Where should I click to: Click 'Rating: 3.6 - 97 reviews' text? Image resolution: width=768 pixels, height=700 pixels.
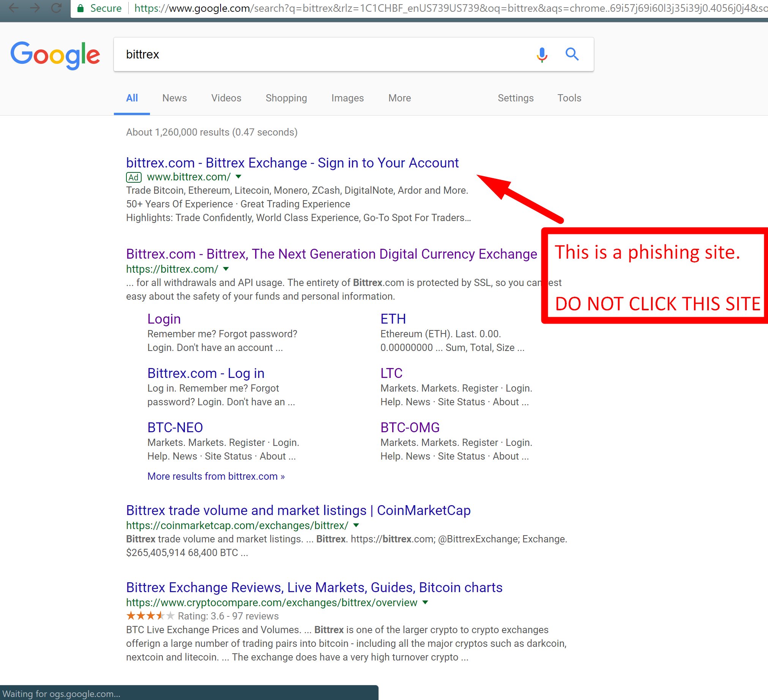coord(228,616)
